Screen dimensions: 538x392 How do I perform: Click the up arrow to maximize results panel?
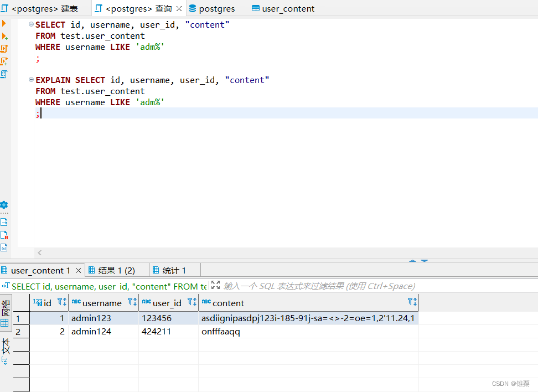(x=413, y=261)
